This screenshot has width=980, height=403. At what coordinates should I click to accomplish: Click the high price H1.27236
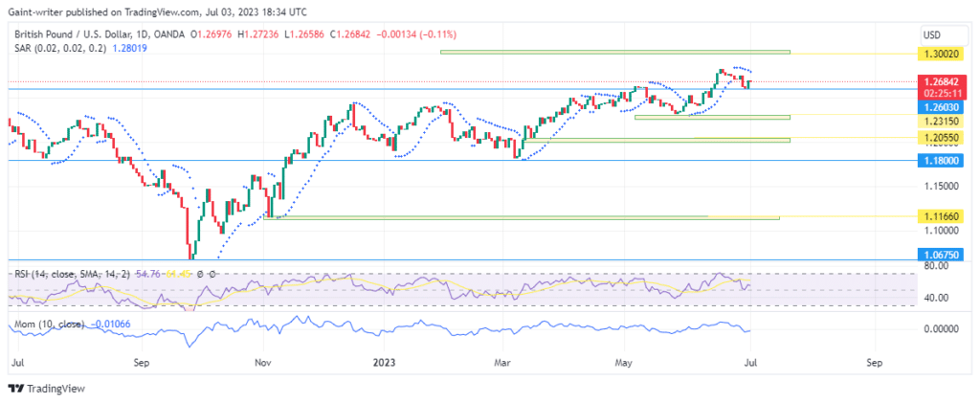[256, 35]
